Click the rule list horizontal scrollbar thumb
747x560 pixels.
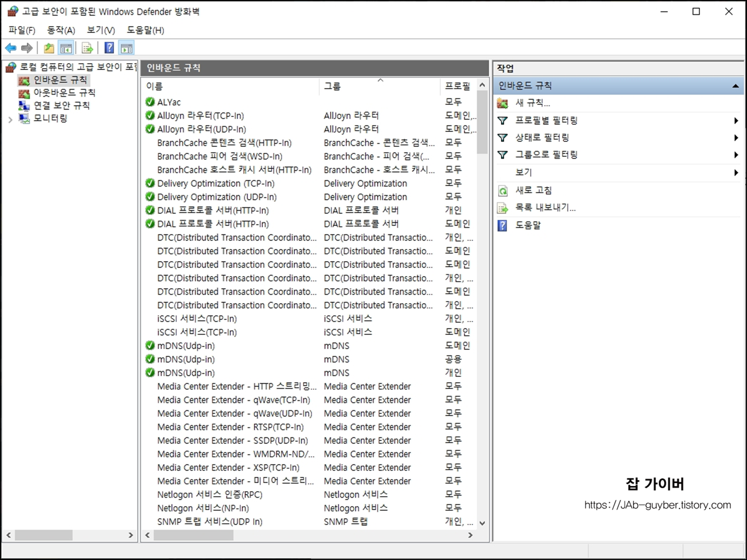pos(193,536)
